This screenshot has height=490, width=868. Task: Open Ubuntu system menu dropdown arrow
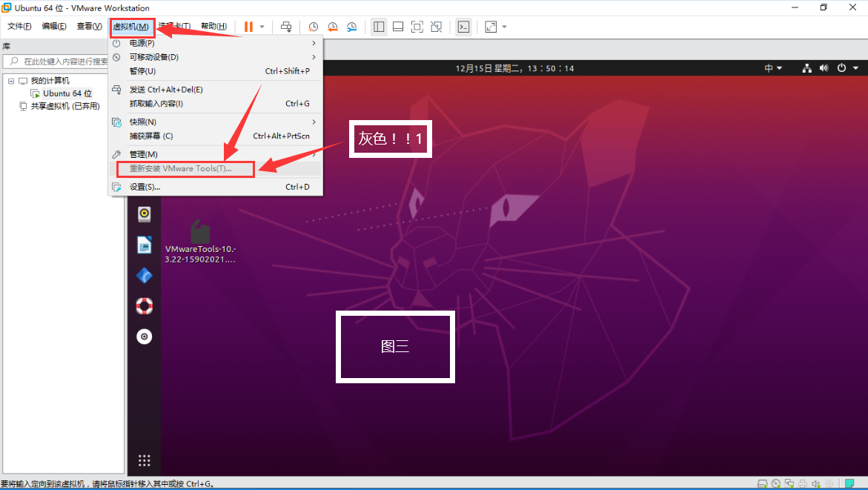[x=855, y=68]
